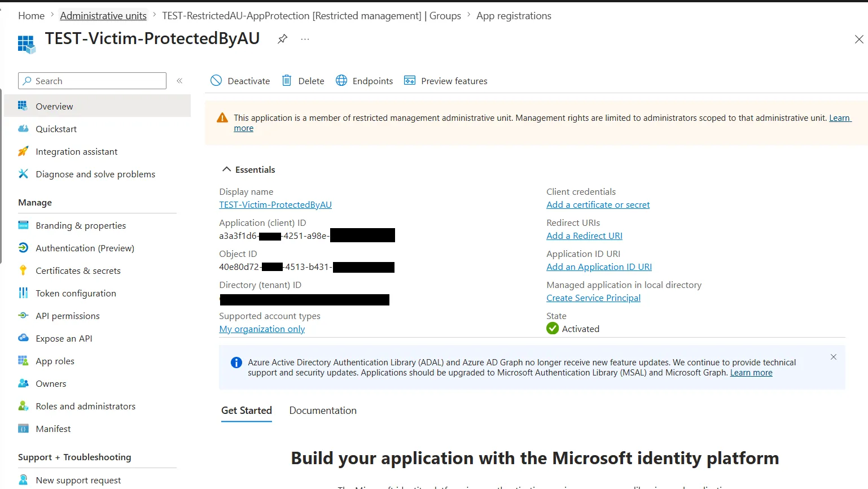The width and height of the screenshot is (868, 489).
Task: Click the Quickstart cloud icon
Action: [23, 128]
